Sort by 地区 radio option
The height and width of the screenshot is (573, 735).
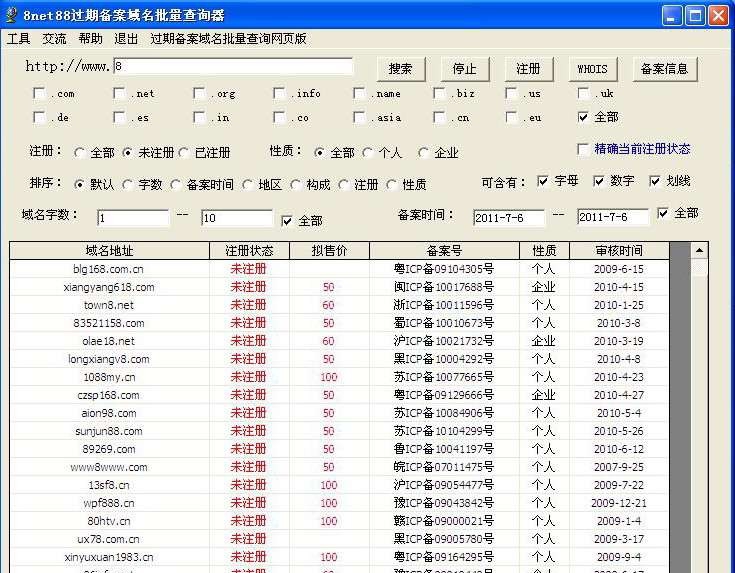(x=248, y=185)
